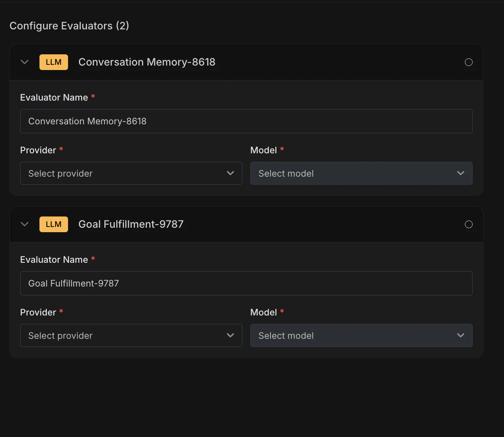
Task: Click the required asterisk next to Evaluator Name
Action: point(93,97)
